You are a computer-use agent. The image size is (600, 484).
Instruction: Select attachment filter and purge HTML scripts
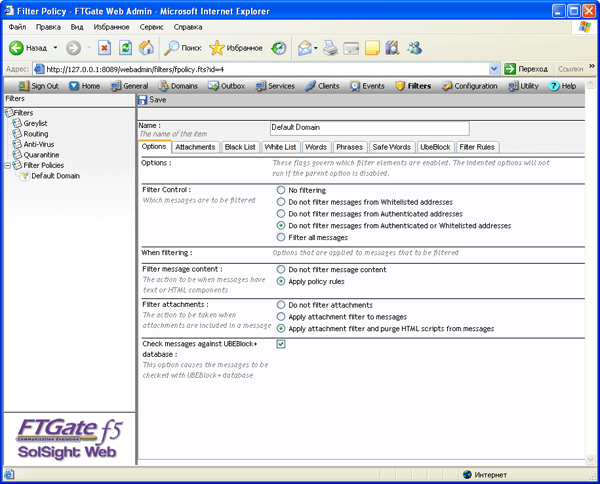tap(281, 328)
